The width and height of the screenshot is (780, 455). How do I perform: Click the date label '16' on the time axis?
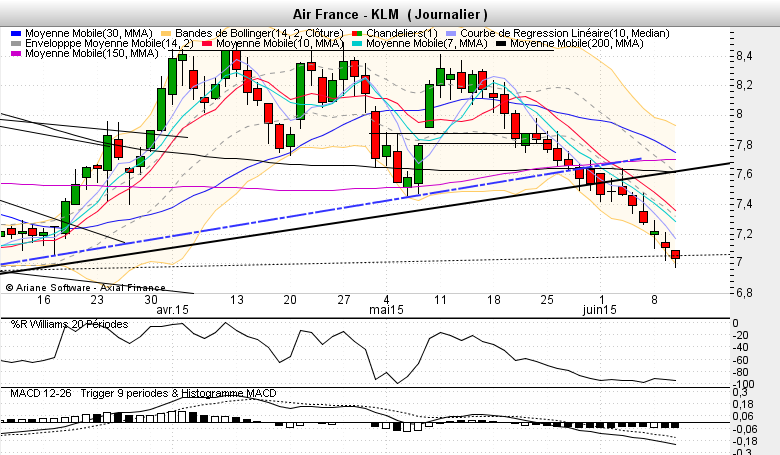click(44, 299)
